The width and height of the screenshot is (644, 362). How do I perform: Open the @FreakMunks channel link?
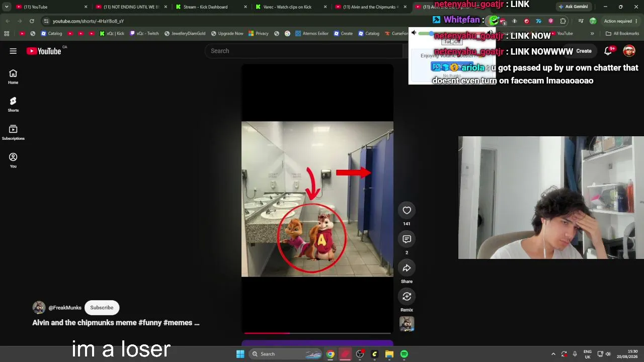[x=65, y=308]
